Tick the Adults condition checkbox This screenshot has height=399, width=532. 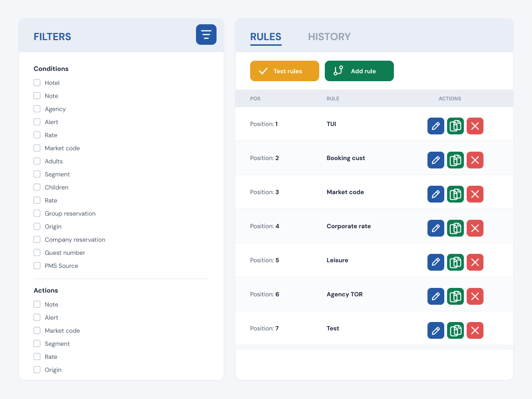[x=37, y=161]
